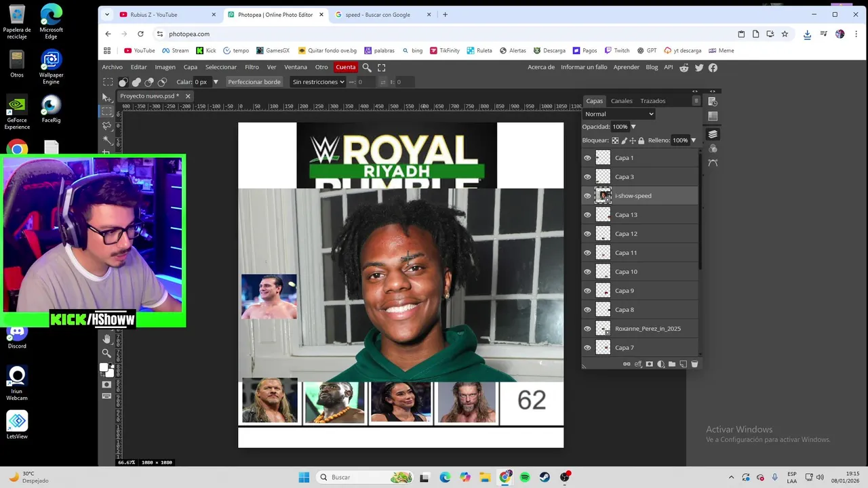
Task: Create new folder in layers panel
Action: click(672, 364)
